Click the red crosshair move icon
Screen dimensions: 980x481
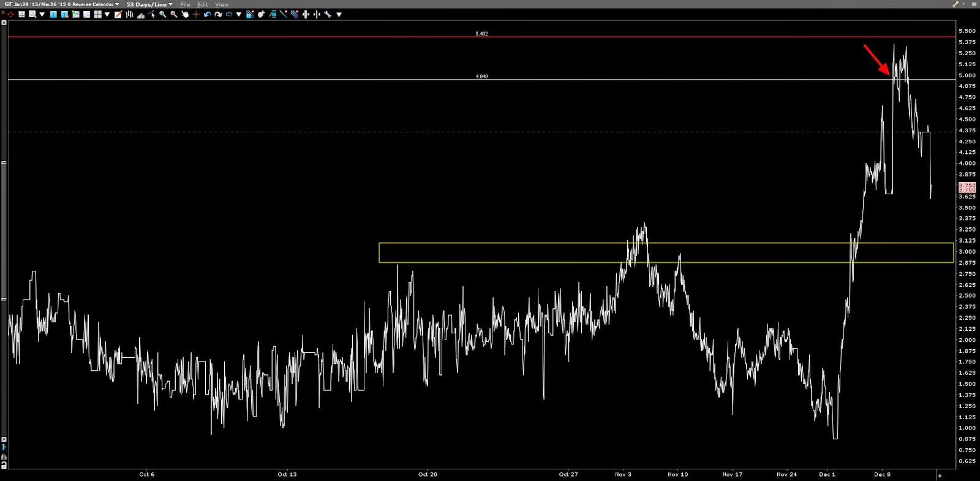11,14
